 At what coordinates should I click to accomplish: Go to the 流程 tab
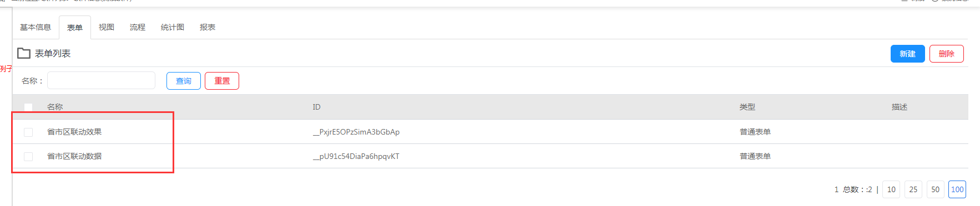click(x=138, y=27)
